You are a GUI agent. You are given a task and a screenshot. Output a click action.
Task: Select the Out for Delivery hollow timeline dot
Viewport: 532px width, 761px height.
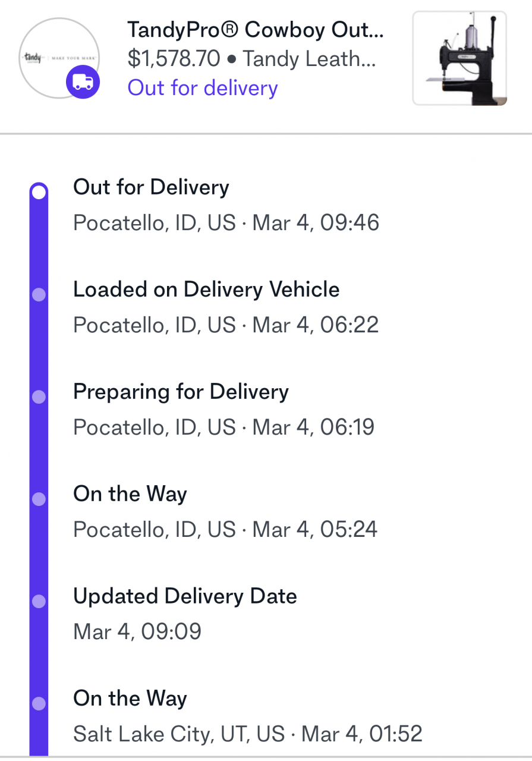39,192
